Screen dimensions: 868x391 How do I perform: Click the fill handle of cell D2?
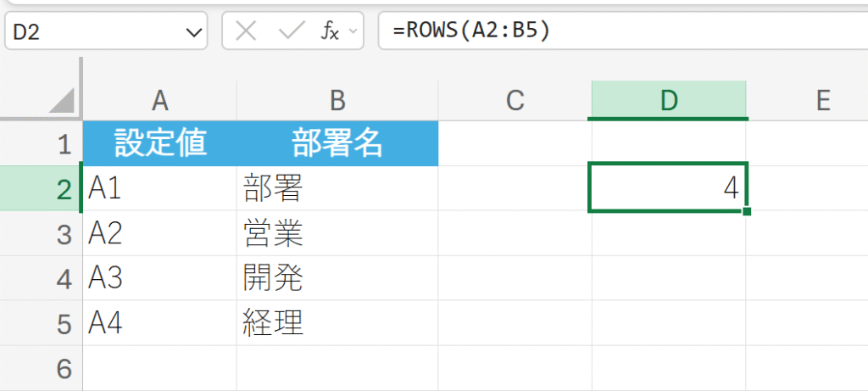[746, 210]
